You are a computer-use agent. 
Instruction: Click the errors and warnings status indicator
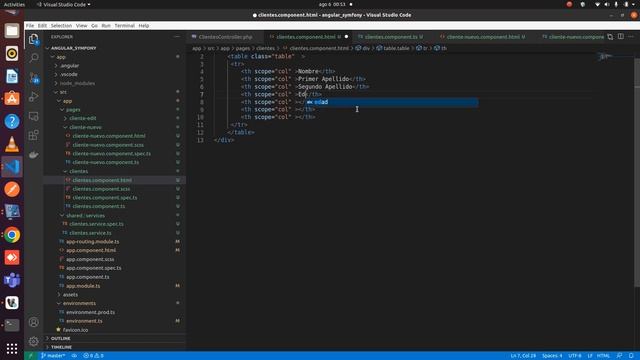[93, 356]
